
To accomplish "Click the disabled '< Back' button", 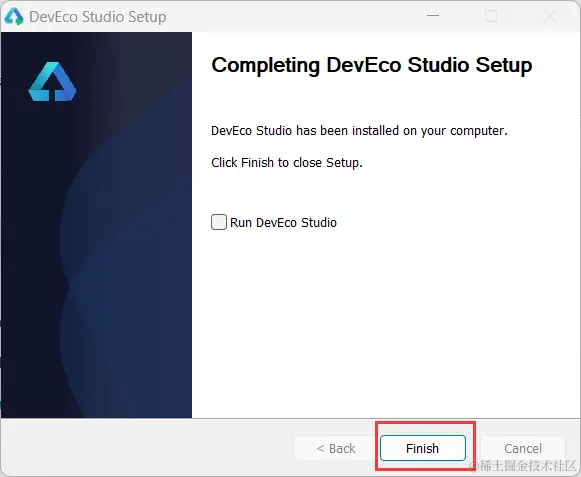I will pyautogui.click(x=336, y=448).
